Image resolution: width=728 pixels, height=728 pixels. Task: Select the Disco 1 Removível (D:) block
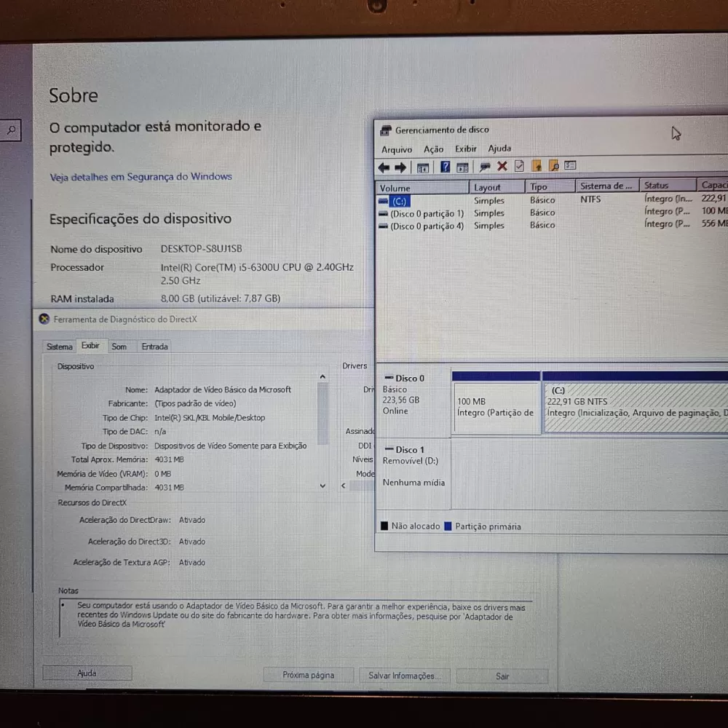pyautogui.click(x=414, y=472)
